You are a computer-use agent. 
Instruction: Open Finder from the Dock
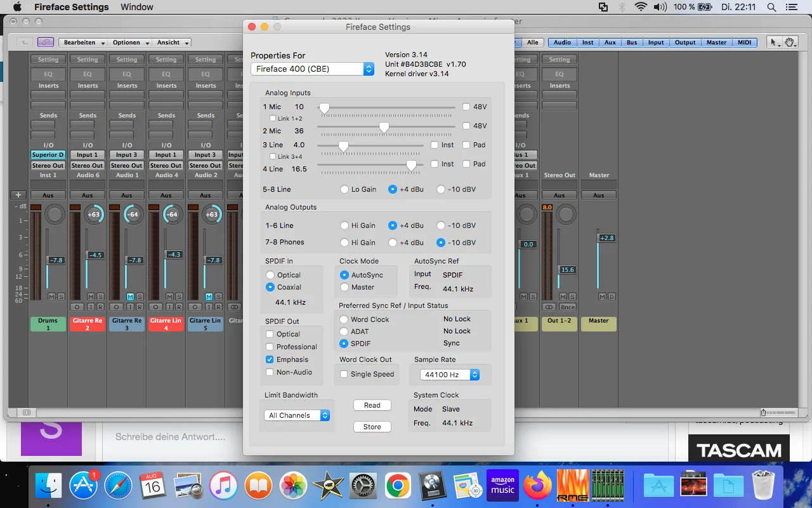pos(48,486)
